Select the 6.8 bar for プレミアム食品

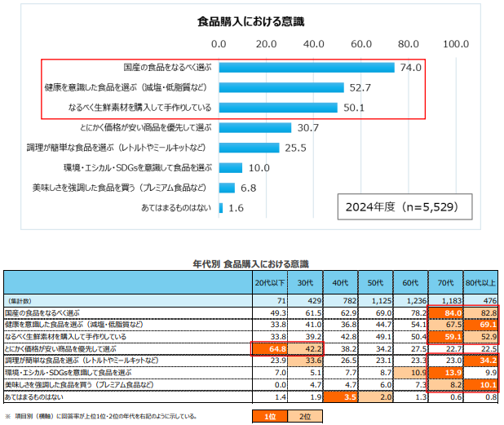[227, 188]
